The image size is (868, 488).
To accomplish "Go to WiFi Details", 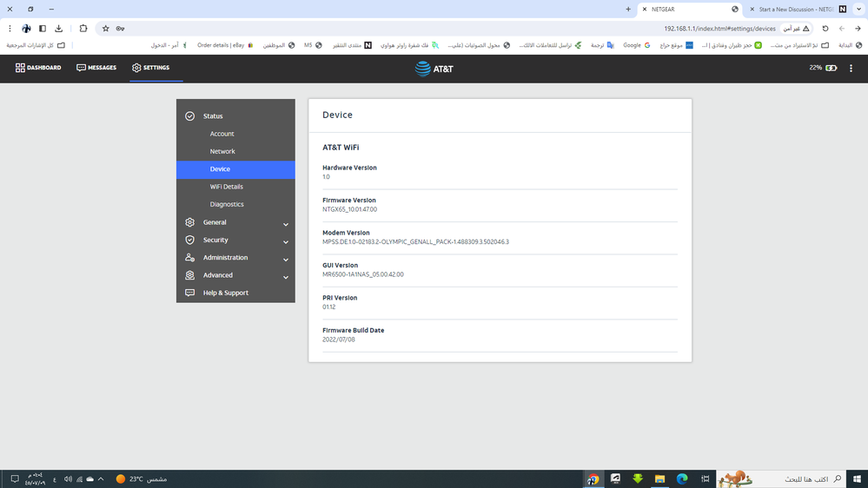I will (226, 187).
